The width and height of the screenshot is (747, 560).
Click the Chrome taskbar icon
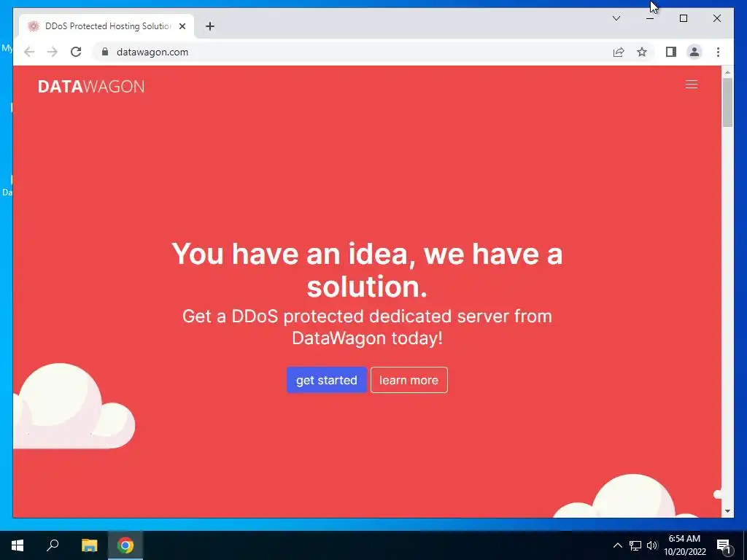125,545
